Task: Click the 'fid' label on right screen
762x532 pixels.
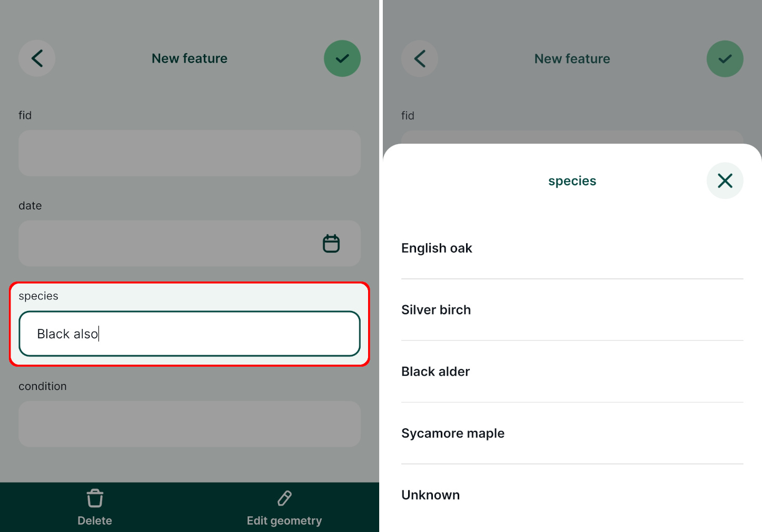Action: click(408, 116)
